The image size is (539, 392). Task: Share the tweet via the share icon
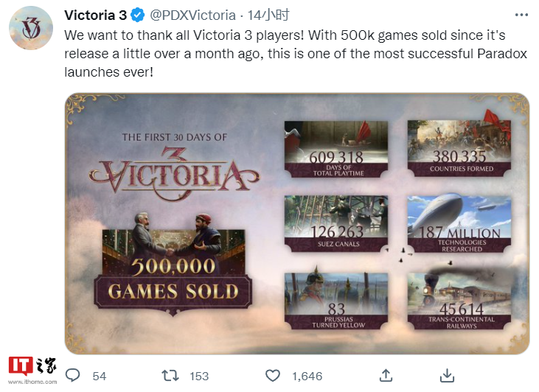click(386, 376)
